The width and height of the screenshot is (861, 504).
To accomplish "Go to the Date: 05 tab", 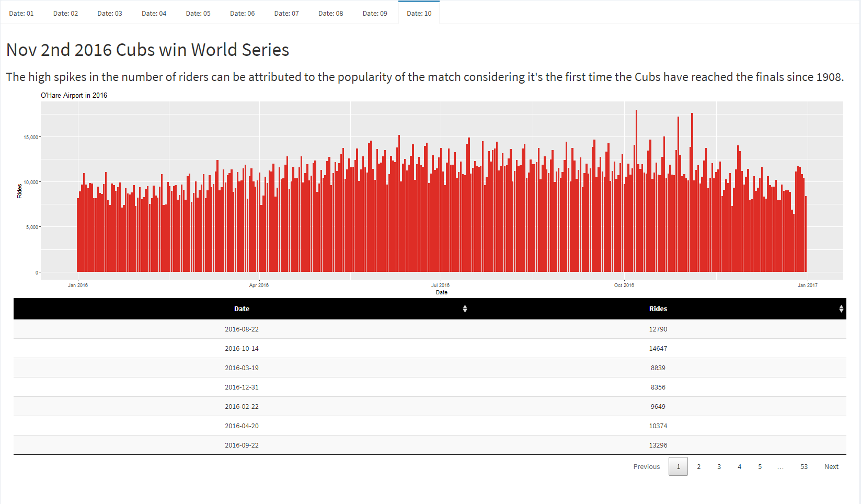I will pos(198,13).
